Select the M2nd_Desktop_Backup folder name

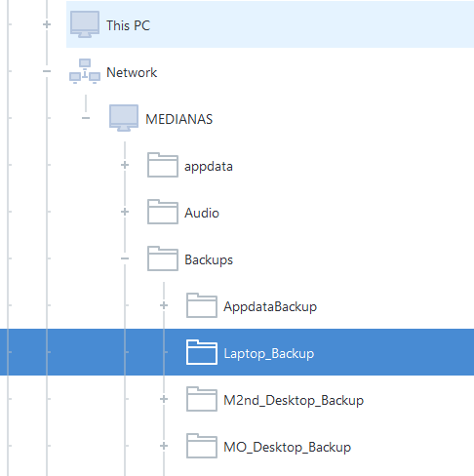click(294, 401)
